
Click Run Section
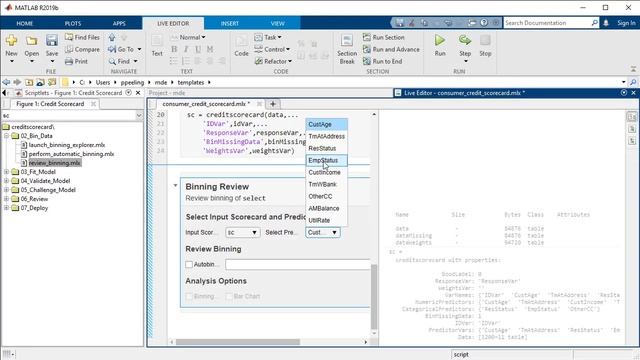384,37
